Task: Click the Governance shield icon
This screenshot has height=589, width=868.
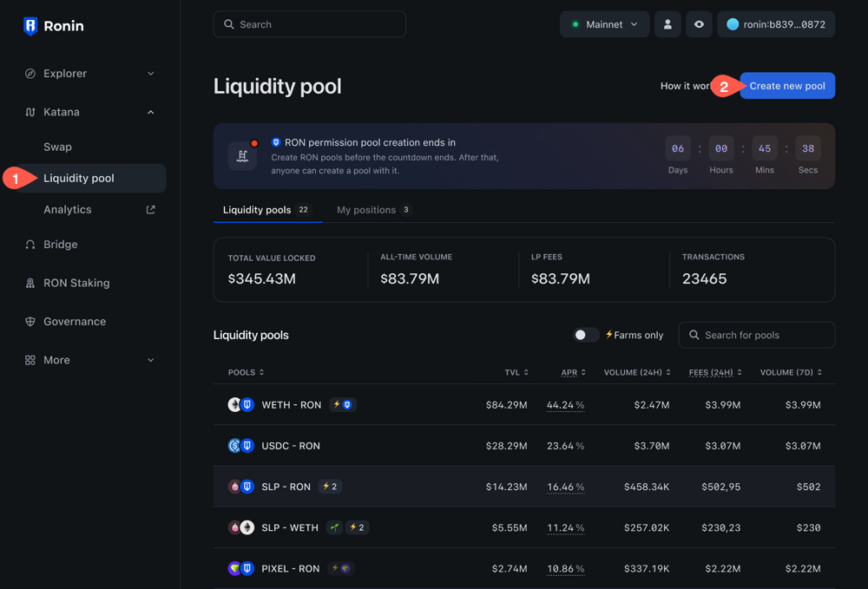Action: pos(30,321)
